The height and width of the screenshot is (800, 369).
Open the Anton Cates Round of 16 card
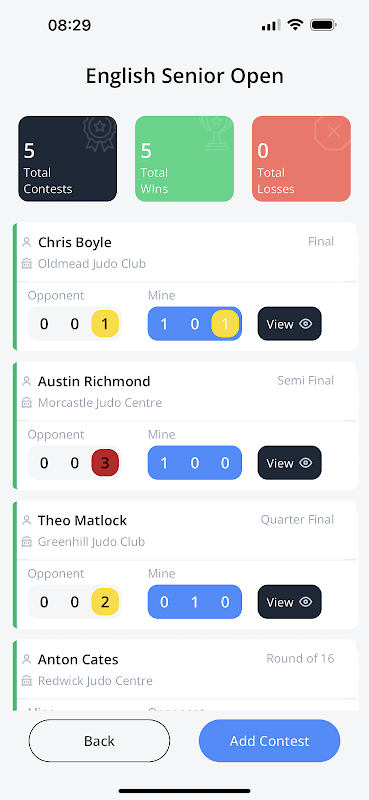click(185, 674)
